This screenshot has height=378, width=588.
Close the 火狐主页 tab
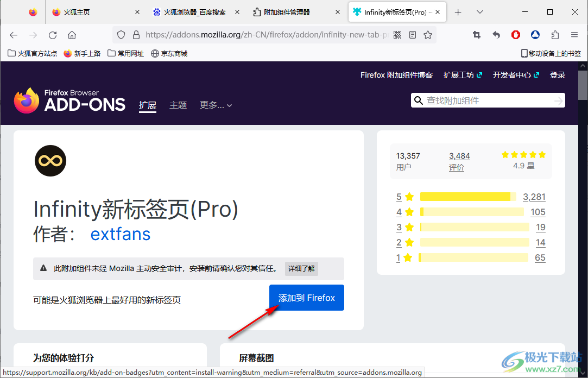point(137,12)
